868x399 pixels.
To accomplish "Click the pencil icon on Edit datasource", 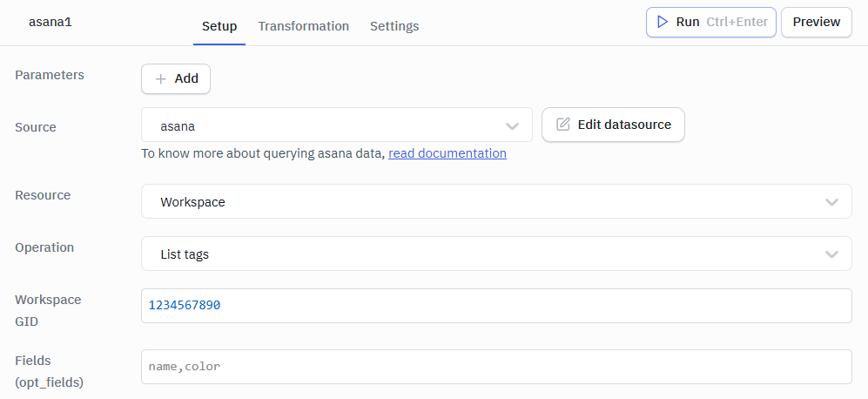I will click(x=563, y=125).
